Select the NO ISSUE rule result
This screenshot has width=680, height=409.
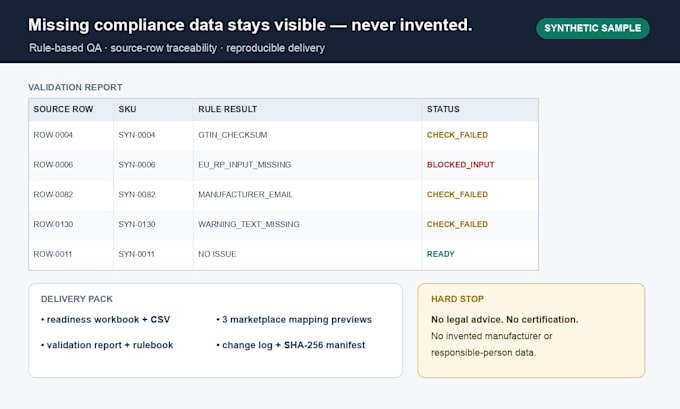pyautogui.click(x=217, y=254)
